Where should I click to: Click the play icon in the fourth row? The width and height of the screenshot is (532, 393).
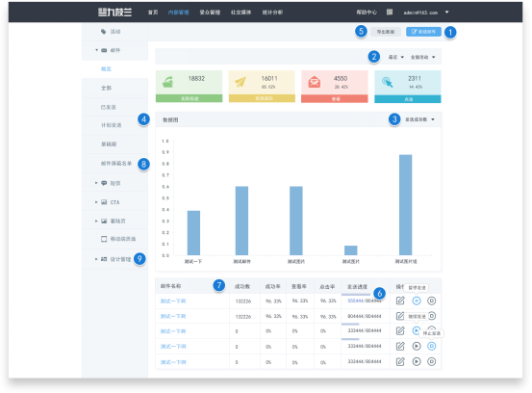(x=417, y=346)
